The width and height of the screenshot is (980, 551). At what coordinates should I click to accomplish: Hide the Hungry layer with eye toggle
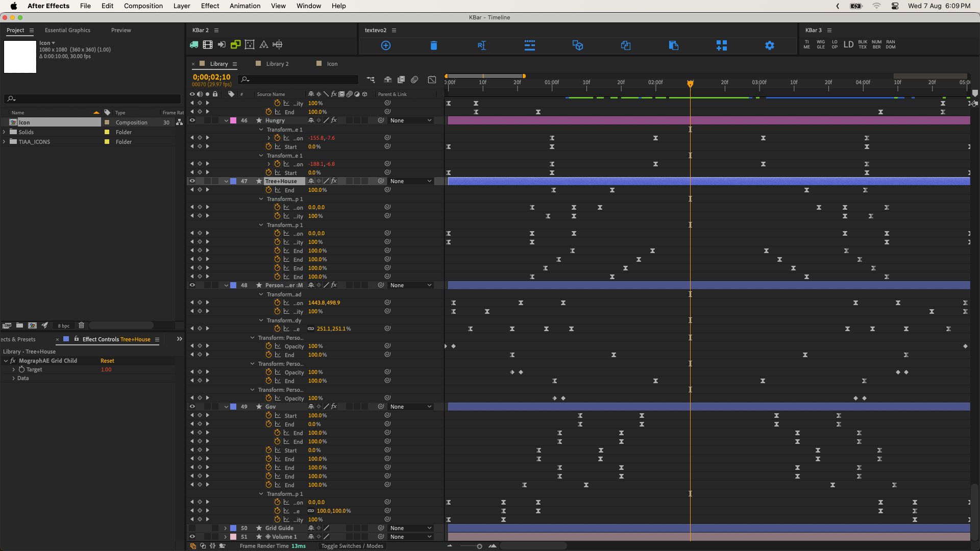tap(192, 120)
